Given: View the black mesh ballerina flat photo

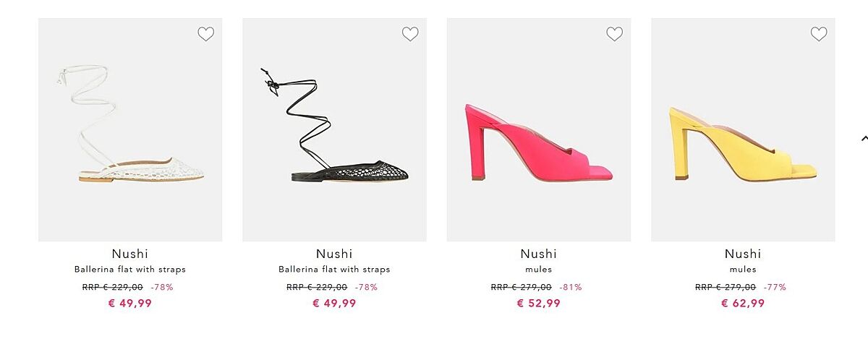Looking at the screenshot, I should click(334, 130).
